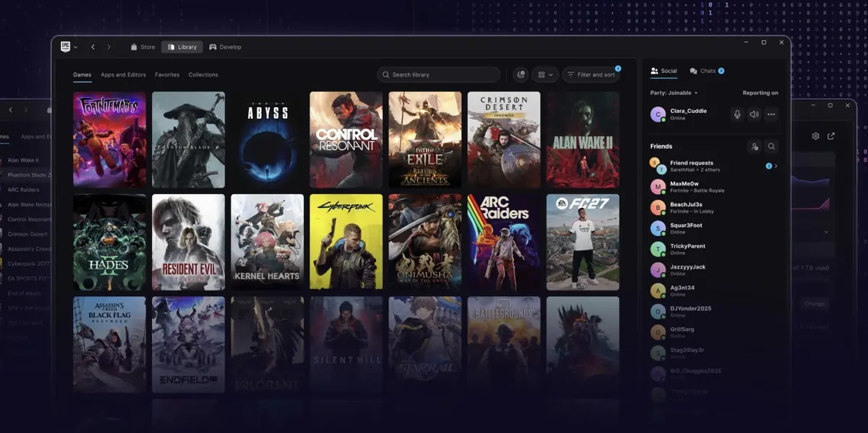Open the Friend requests entry
This screenshot has width=868, height=433.
coord(715,166)
